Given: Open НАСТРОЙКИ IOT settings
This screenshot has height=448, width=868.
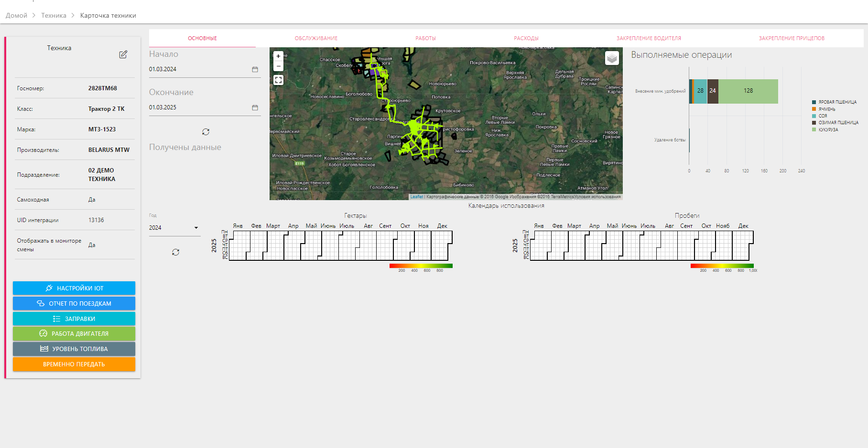Looking at the screenshot, I should pyautogui.click(x=74, y=288).
